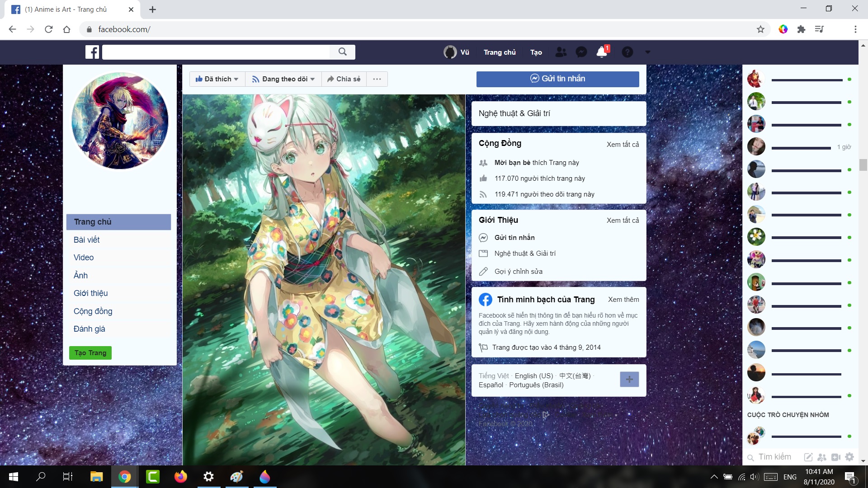
Task: Click Gợi ý chỉnh sửa
Action: (519, 272)
